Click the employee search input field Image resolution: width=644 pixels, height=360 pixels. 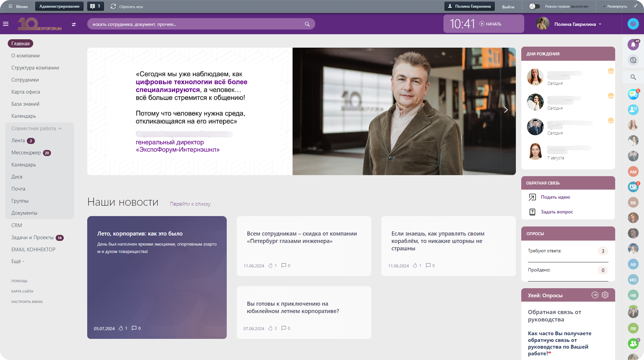(195, 24)
